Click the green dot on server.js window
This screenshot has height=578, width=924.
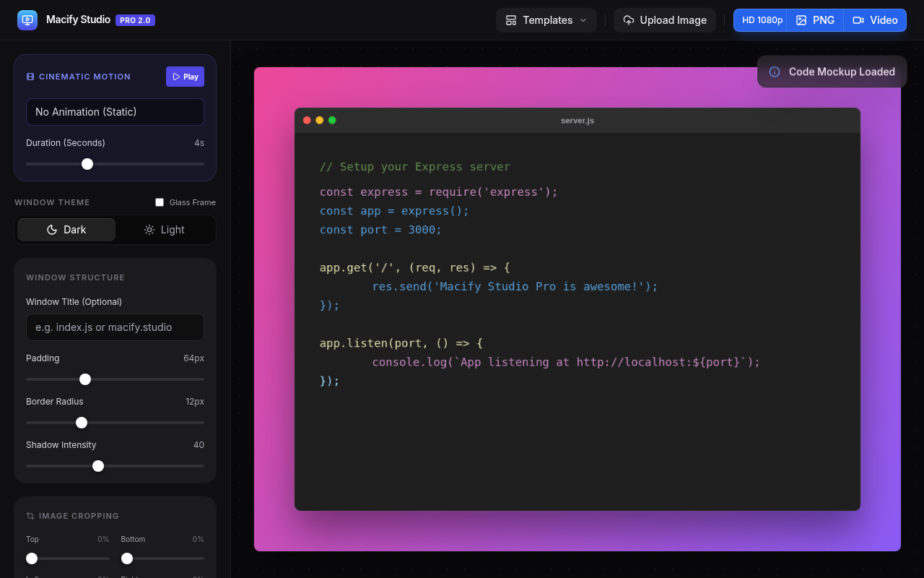[332, 120]
